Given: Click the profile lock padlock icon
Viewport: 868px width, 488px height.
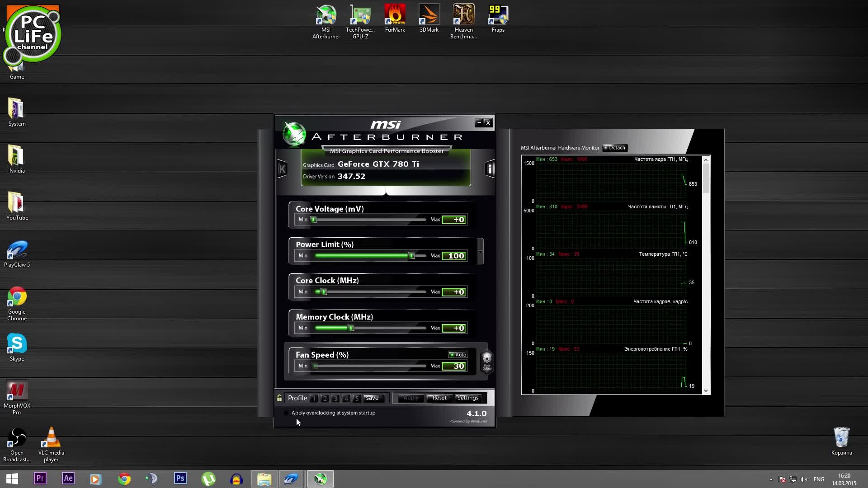Looking at the screenshot, I should coord(279,398).
